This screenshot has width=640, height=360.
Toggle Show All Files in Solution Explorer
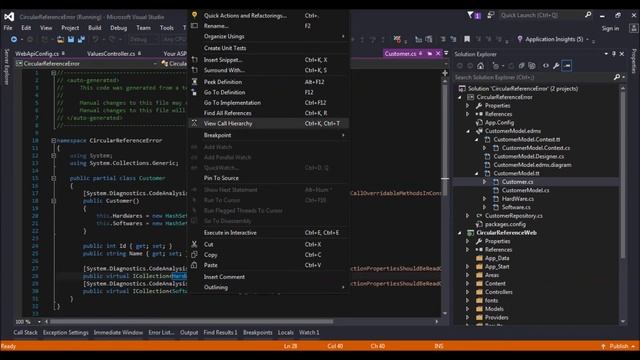tap(532, 65)
